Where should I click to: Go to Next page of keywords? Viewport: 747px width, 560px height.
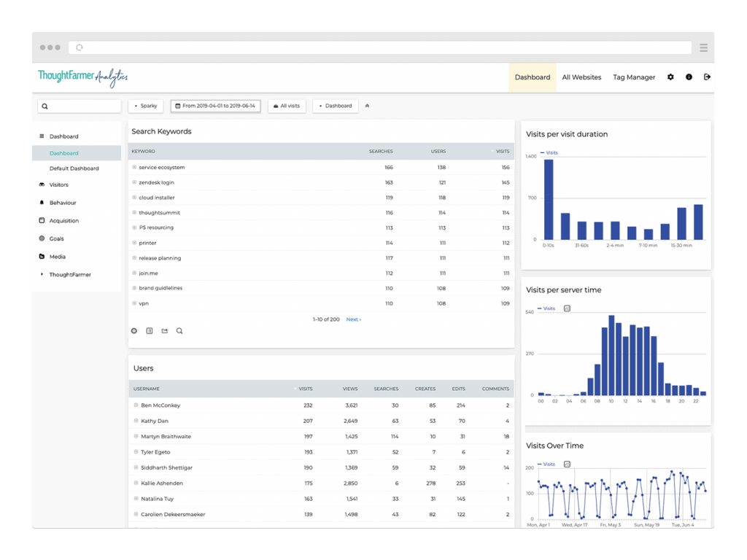coord(353,319)
